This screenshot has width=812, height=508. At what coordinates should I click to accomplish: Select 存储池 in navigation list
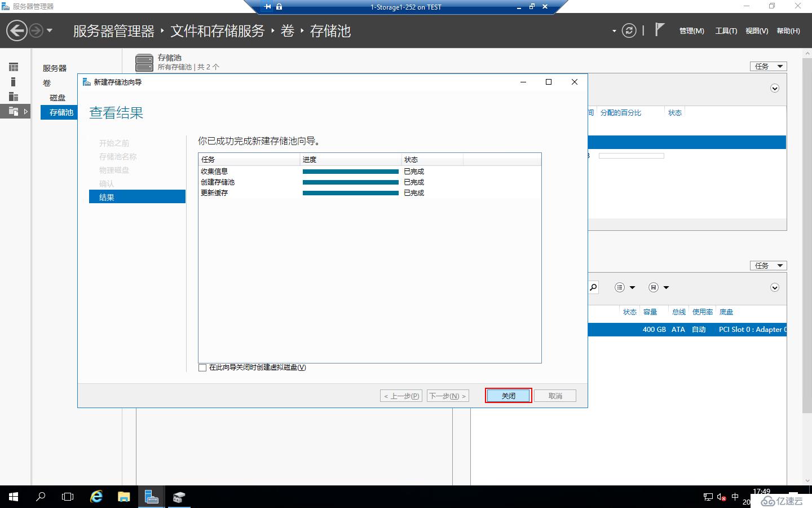point(59,112)
